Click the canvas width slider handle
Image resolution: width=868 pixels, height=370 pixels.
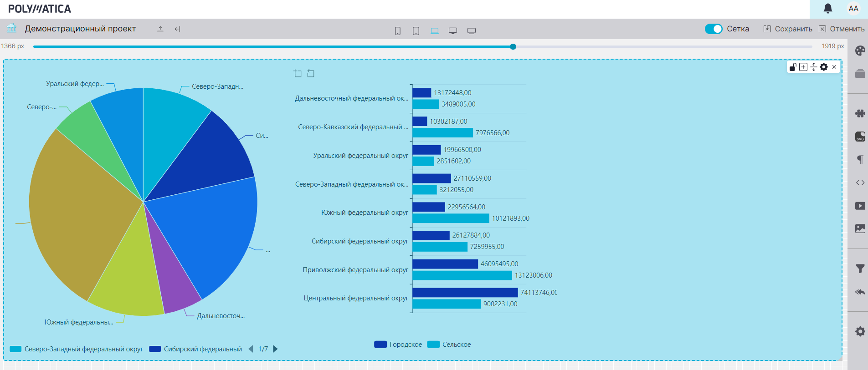point(513,46)
